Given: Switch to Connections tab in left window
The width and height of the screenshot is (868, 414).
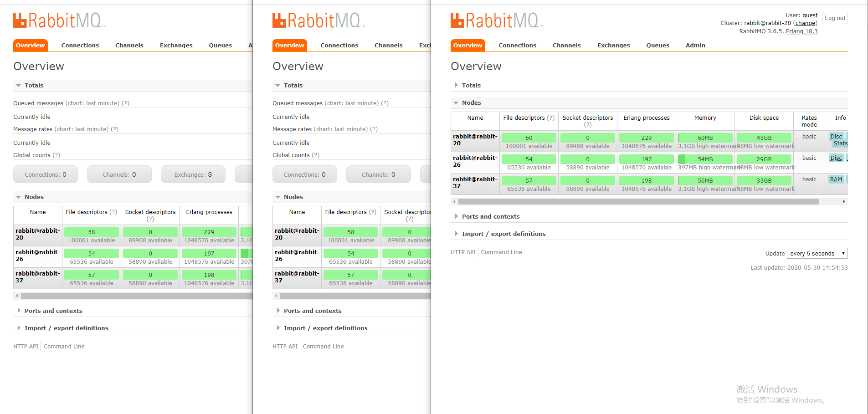Looking at the screenshot, I should point(80,45).
